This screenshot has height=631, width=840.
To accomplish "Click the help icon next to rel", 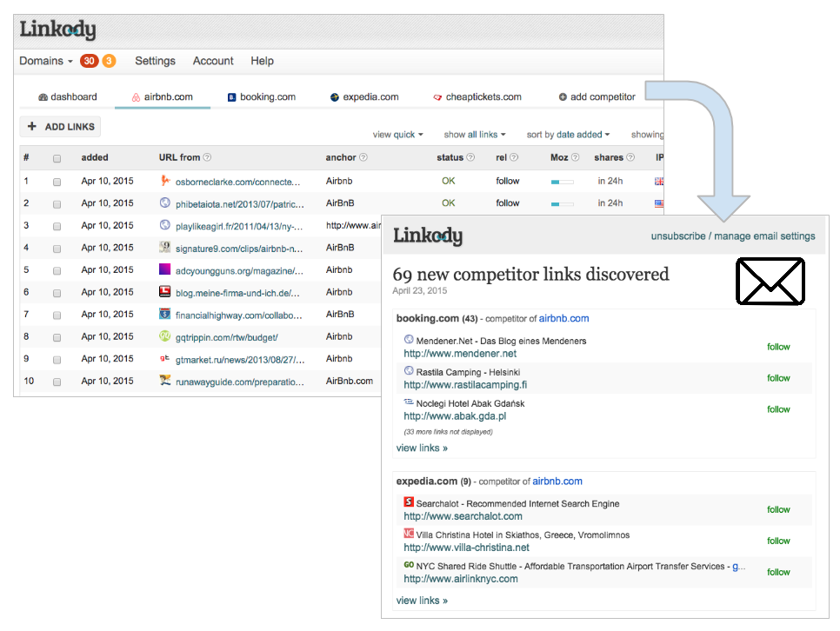I will point(514,157).
